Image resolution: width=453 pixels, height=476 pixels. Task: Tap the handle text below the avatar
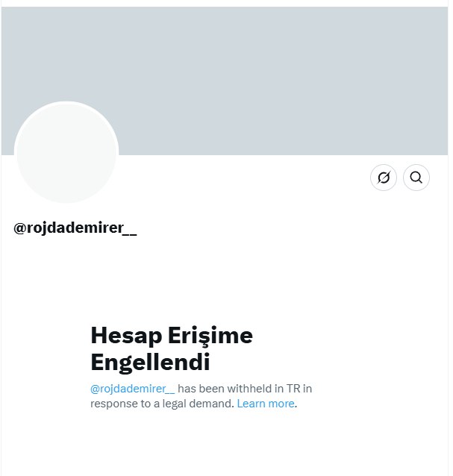(x=75, y=228)
